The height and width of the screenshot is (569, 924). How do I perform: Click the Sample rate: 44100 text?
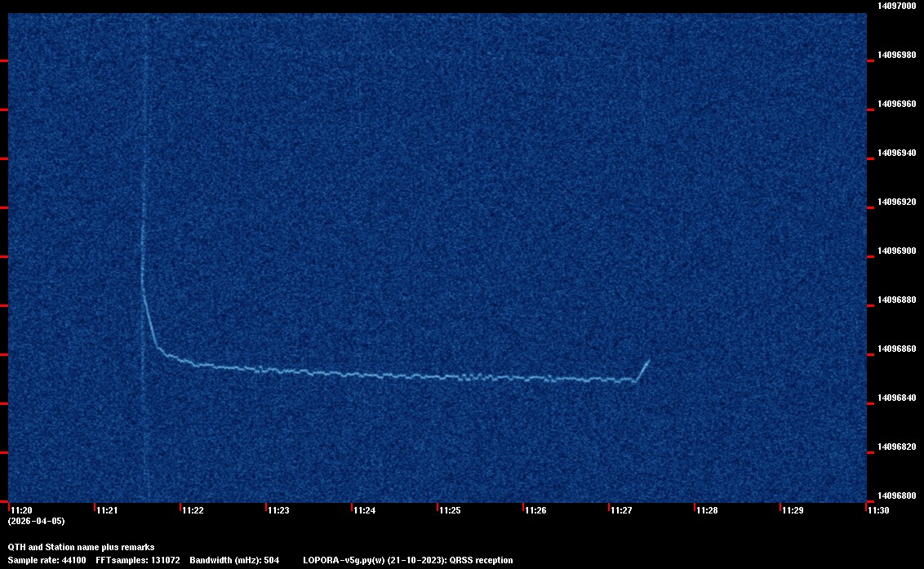[x=47, y=560]
